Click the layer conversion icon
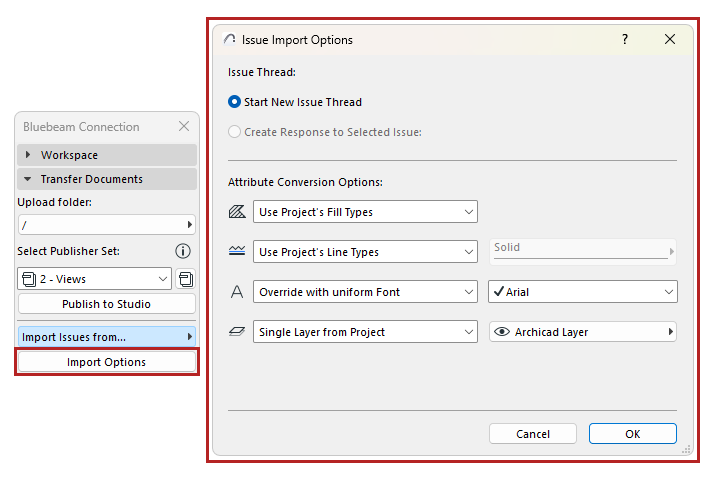Screen dimensions: 712x479 coord(237,332)
